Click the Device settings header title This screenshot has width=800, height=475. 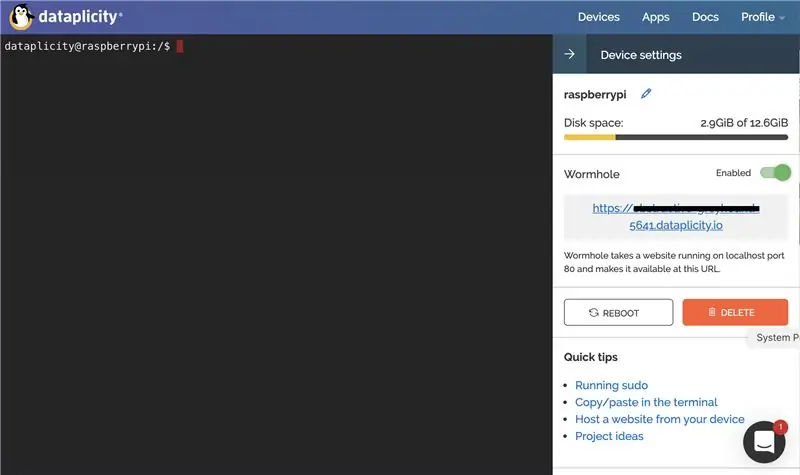click(x=641, y=55)
